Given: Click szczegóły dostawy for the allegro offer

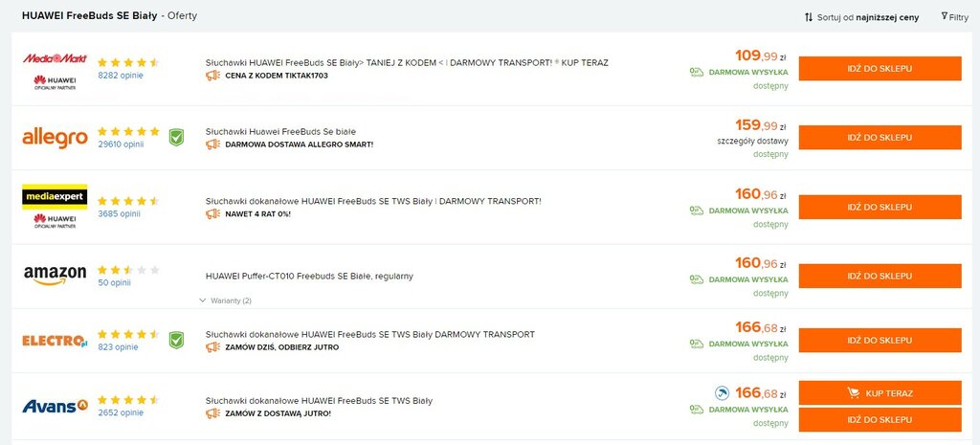Looking at the screenshot, I should pyautogui.click(x=752, y=142).
